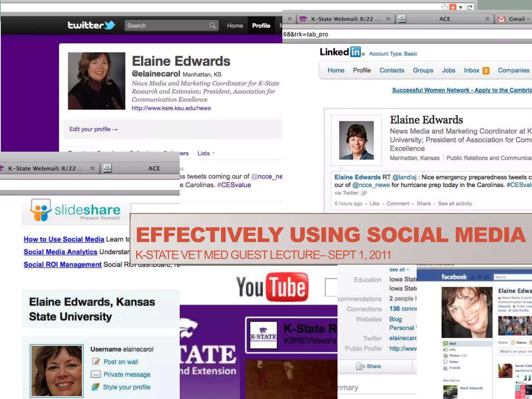Click the Twitter search magnifier icon
The height and width of the screenshot is (399, 532).
[212, 25]
